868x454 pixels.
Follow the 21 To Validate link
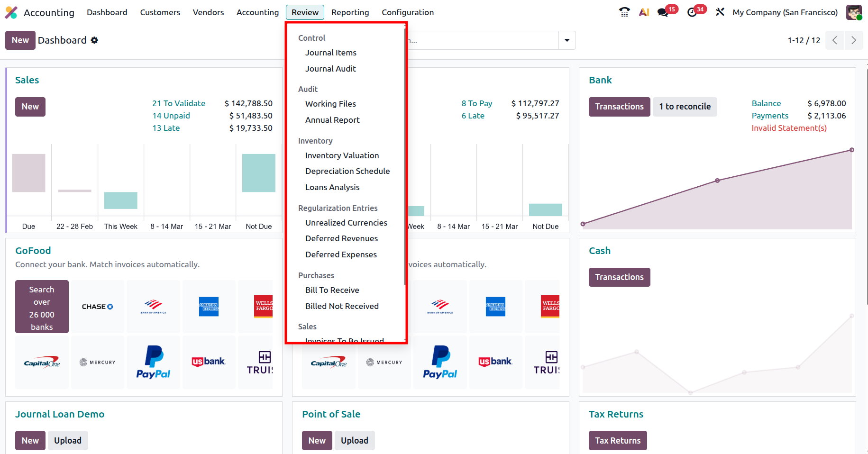[x=179, y=103]
